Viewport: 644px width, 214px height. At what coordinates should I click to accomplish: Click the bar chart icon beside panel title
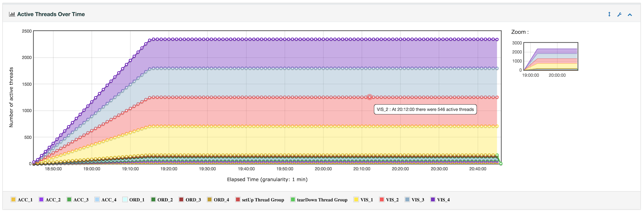coord(12,14)
